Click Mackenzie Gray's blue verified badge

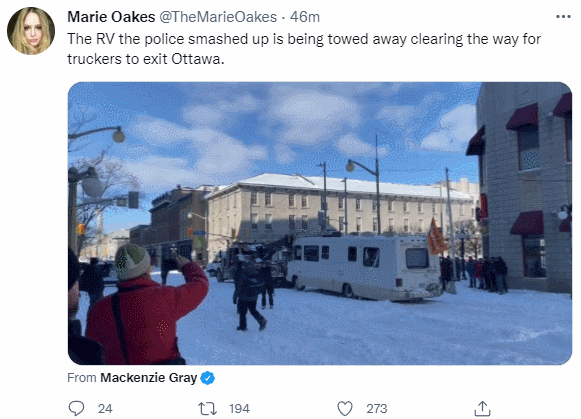(x=208, y=378)
